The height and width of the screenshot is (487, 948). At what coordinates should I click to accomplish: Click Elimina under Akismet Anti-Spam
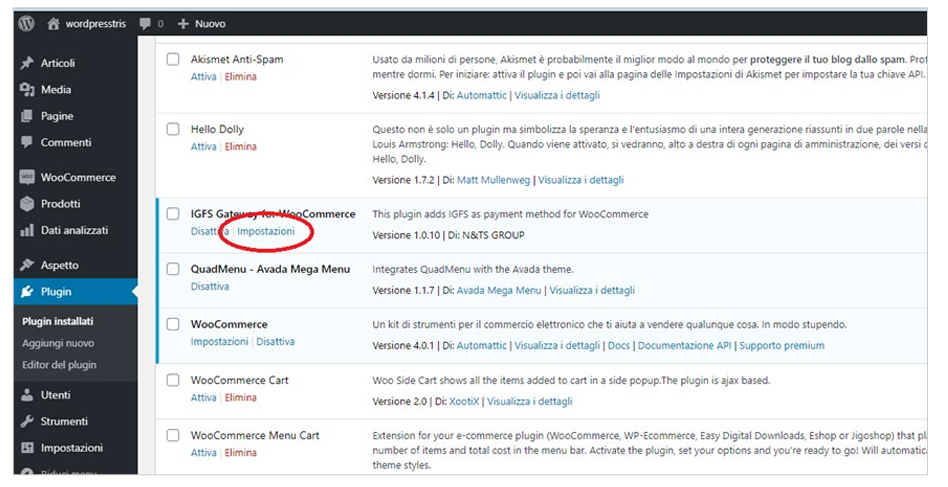[241, 77]
